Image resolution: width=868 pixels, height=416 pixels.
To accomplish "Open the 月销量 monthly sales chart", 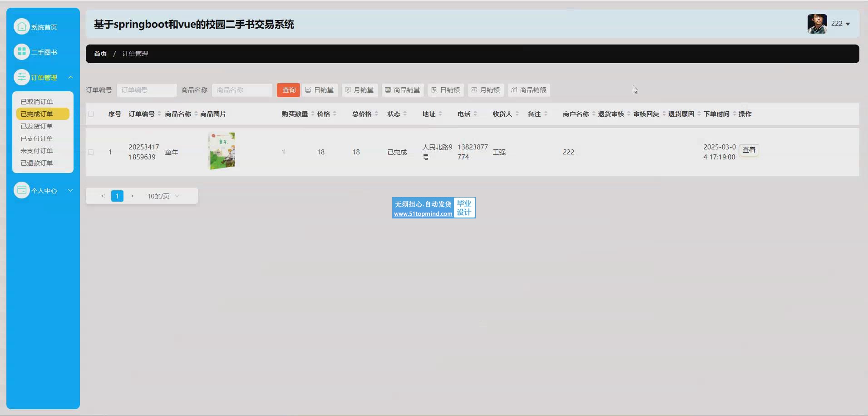I will (x=360, y=90).
